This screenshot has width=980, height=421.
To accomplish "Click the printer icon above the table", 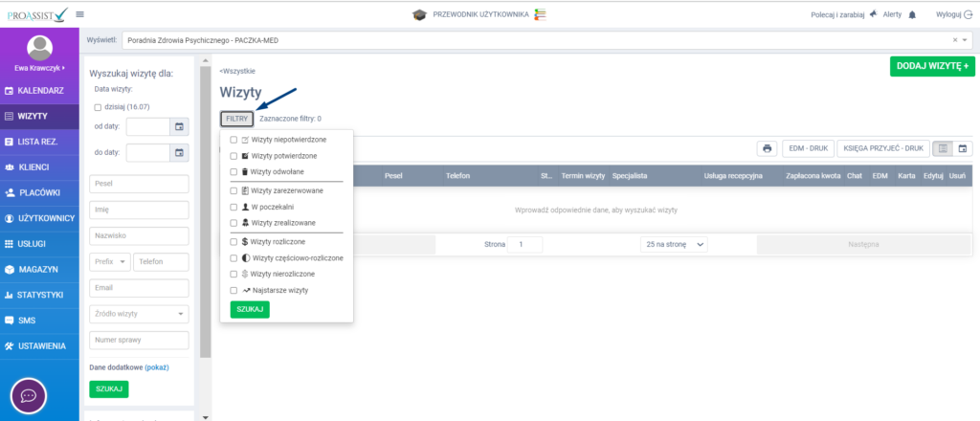I will coord(767,148).
